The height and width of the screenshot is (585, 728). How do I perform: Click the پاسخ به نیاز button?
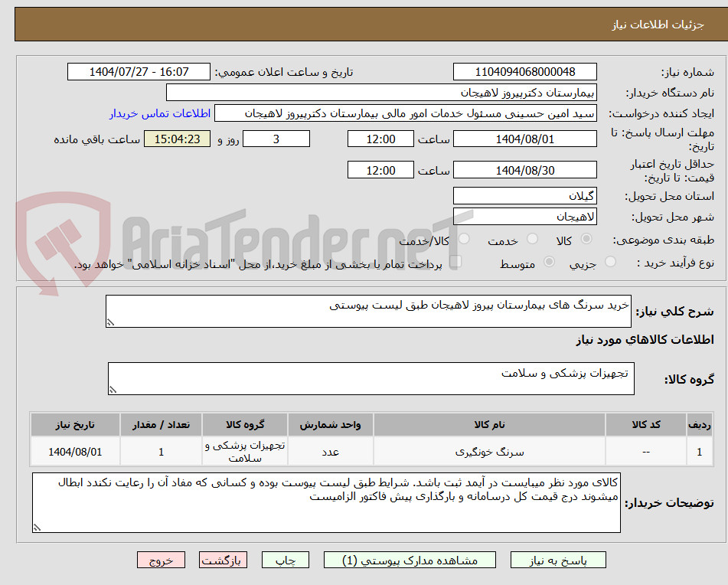pyautogui.click(x=558, y=560)
